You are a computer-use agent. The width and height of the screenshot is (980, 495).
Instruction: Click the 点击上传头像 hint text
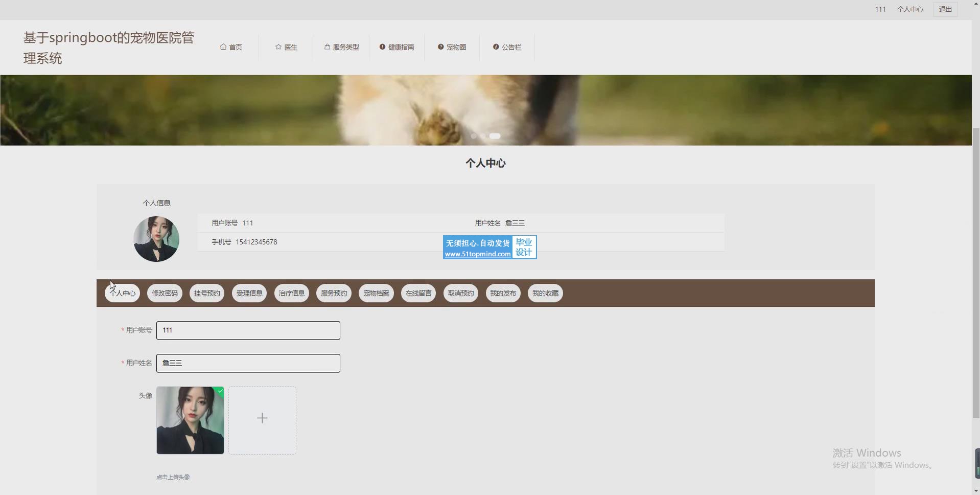[173, 477]
